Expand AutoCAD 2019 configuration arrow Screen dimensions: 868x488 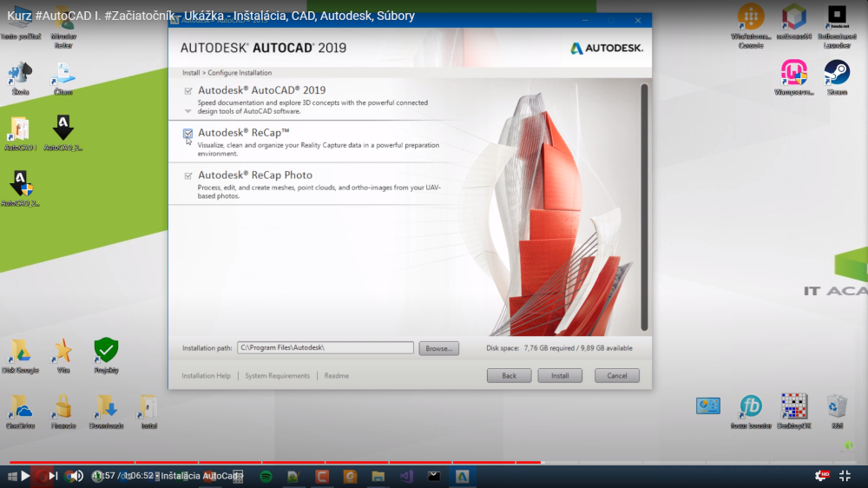coord(188,111)
